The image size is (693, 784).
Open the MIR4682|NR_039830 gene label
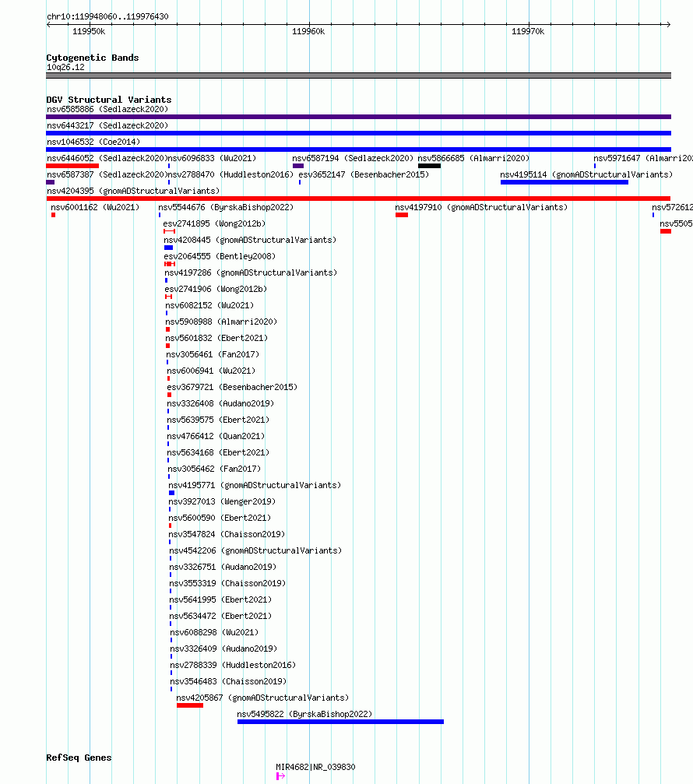tap(315, 767)
